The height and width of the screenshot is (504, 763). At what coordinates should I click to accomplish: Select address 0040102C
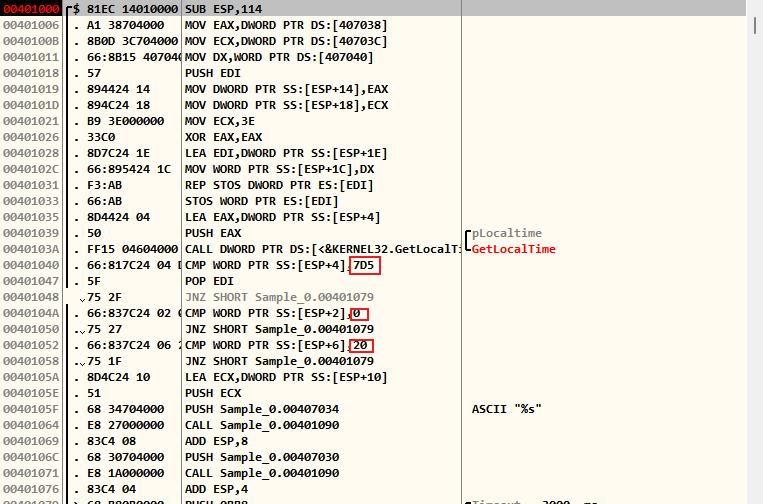coord(31,170)
